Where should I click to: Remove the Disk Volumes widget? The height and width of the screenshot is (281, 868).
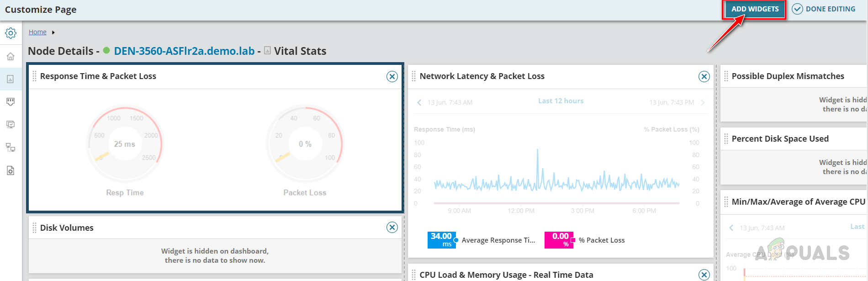392,227
